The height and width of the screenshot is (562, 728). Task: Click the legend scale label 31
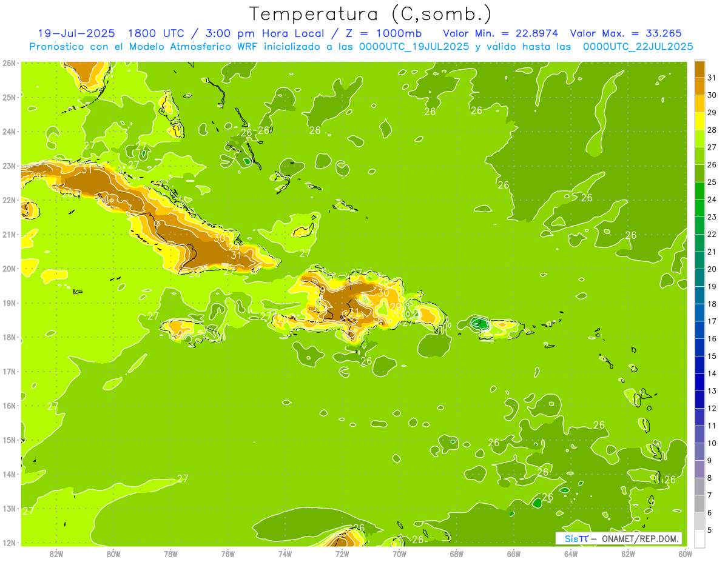tap(712, 78)
